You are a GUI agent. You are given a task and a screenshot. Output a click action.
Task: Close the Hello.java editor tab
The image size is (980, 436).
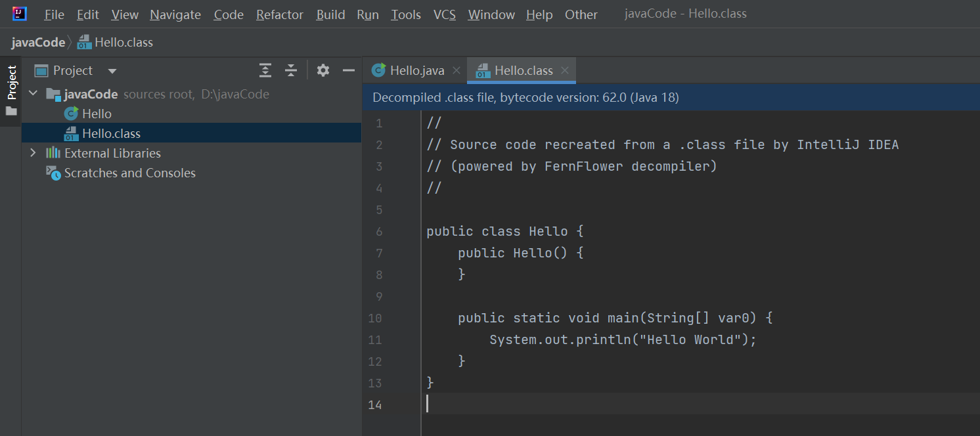pyautogui.click(x=456, y=70)
